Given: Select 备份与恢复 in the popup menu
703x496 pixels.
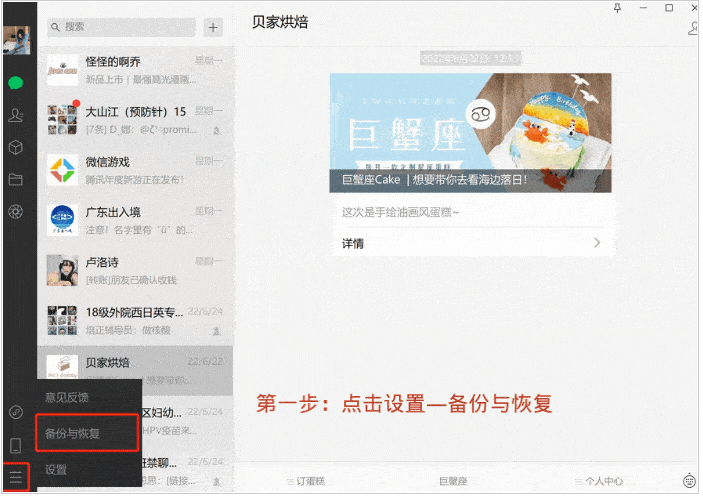Looking at the screenshot, I should tap(87, 434).
